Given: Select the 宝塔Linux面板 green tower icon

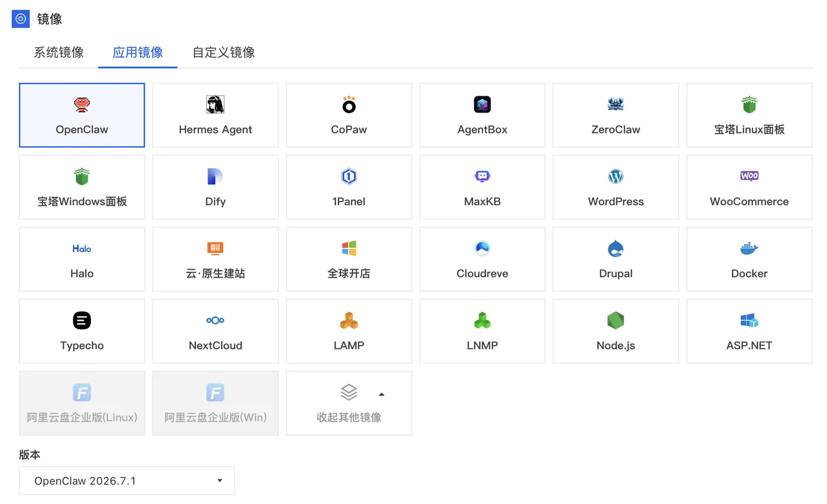Looking at the screenshot, I should (x=749, y=104).
